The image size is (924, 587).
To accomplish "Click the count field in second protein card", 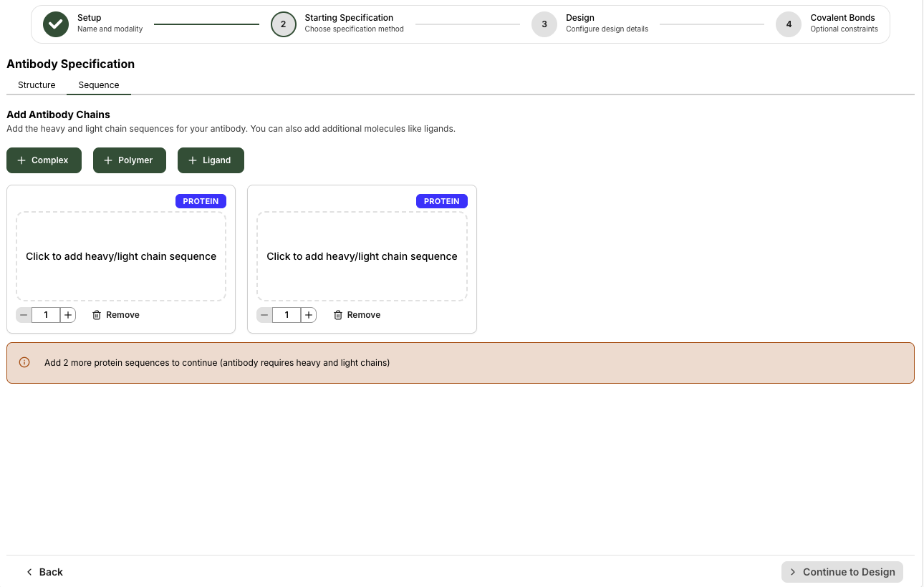I will pos(287,315).
